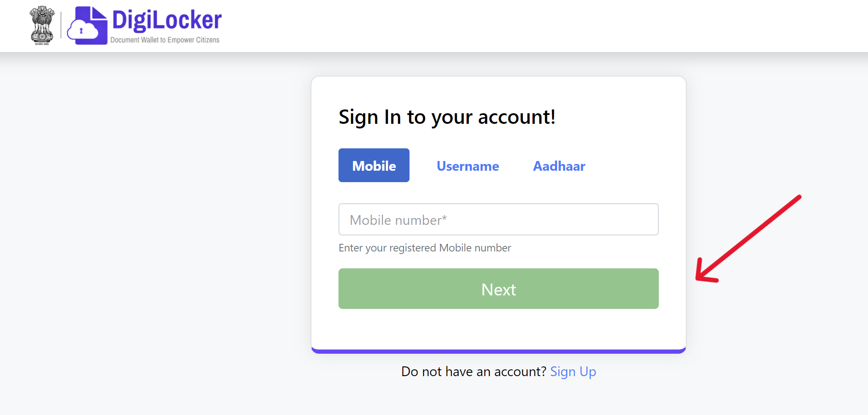
Task: Click the purple bottom border of sign-in card
Action: [x=499, y=351]
